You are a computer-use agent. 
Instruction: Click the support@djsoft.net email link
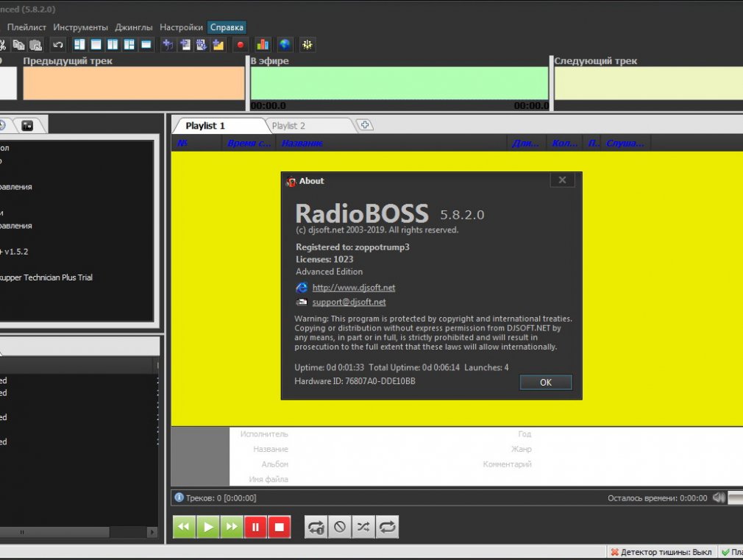coord(349,302)
